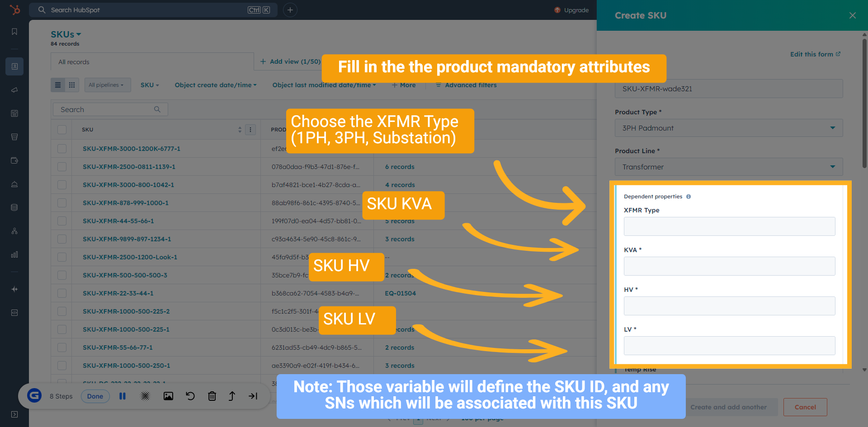Screen dimensions: 868x427
Task: Click Edit this form link
Action: click(x=815, y=54)
